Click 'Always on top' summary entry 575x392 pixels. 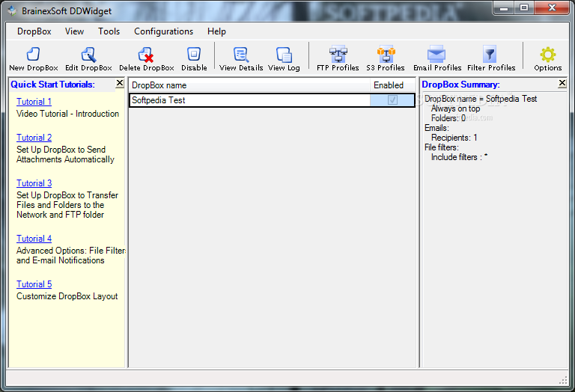click(455, 108)
